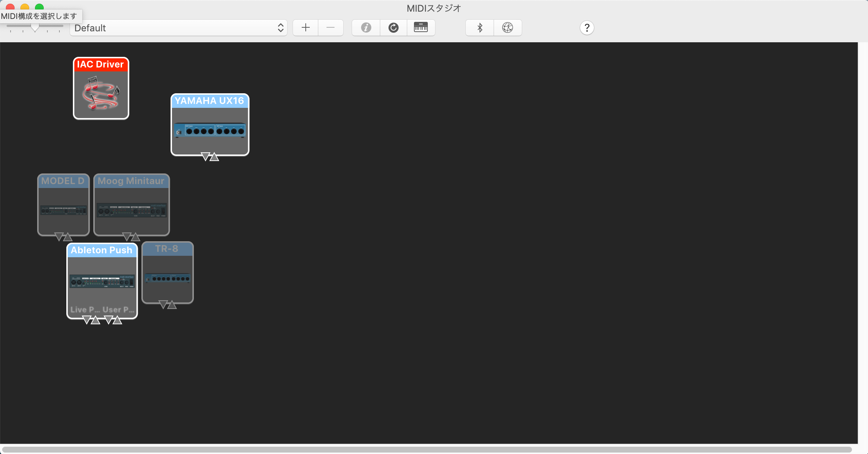Open the Default MIDI configuration dropdown
The width and height of the screenshot is (868, 454).
click(178, 28)
